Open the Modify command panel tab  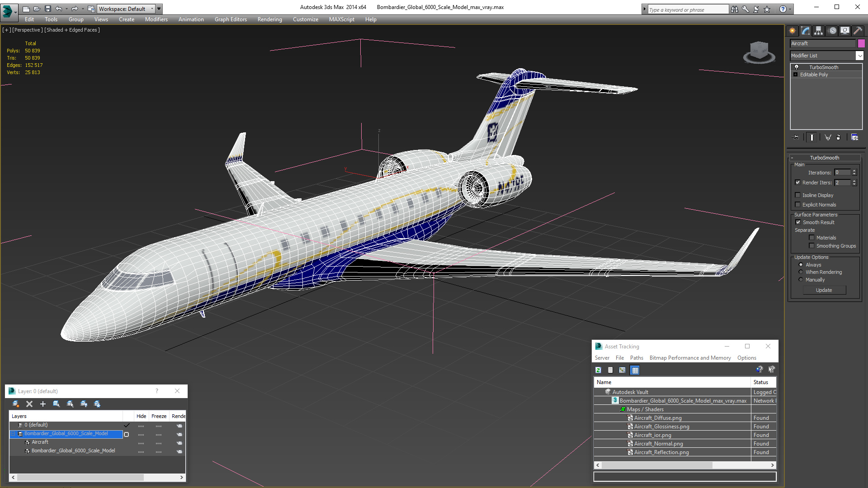tap(805, 31)
